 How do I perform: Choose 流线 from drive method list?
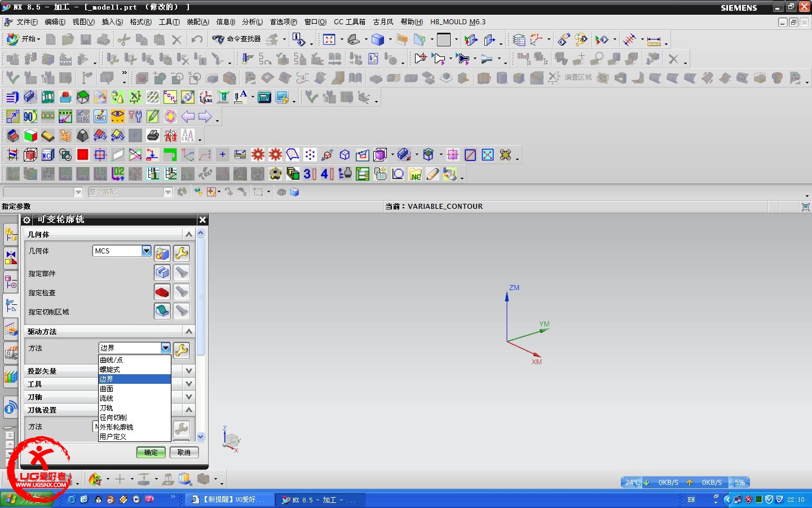point(135,398)
